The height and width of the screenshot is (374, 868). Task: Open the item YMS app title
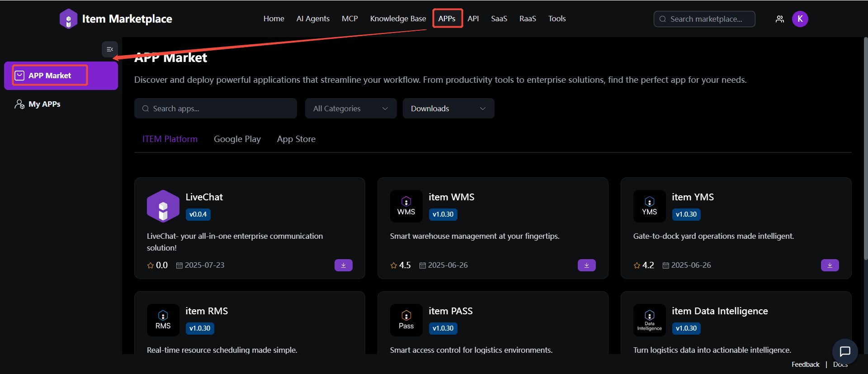click(x=693, y=197)
